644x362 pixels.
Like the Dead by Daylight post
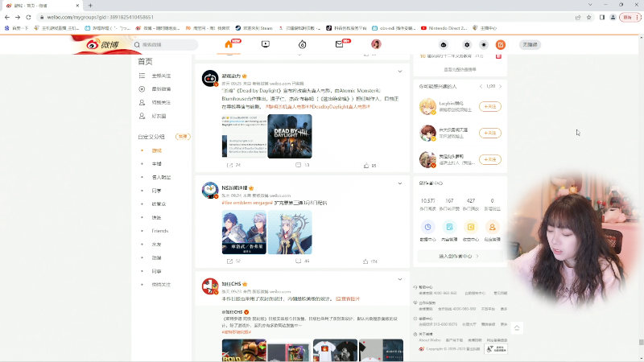(x=369, y=166)
